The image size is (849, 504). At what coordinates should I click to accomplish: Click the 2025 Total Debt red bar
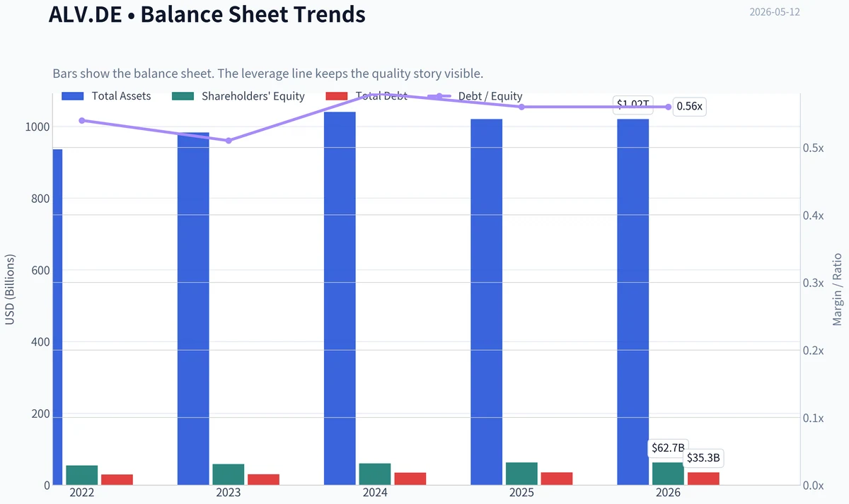pos(557,479)
